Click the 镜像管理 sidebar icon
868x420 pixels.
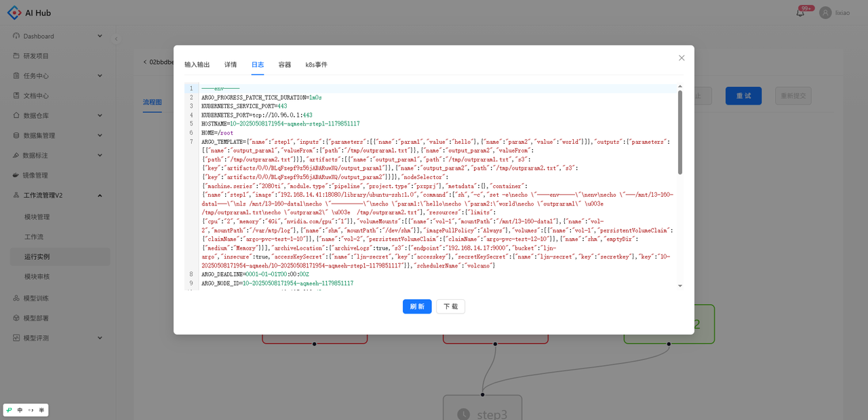pos(16,175)
